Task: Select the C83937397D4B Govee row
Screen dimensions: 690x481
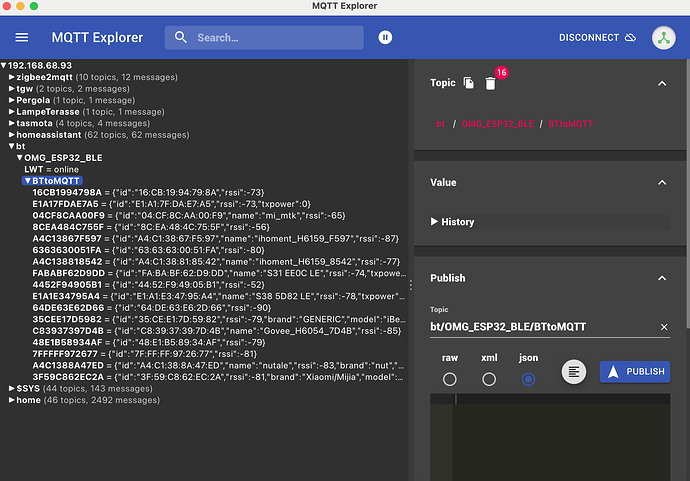Action: pos(217,331)
